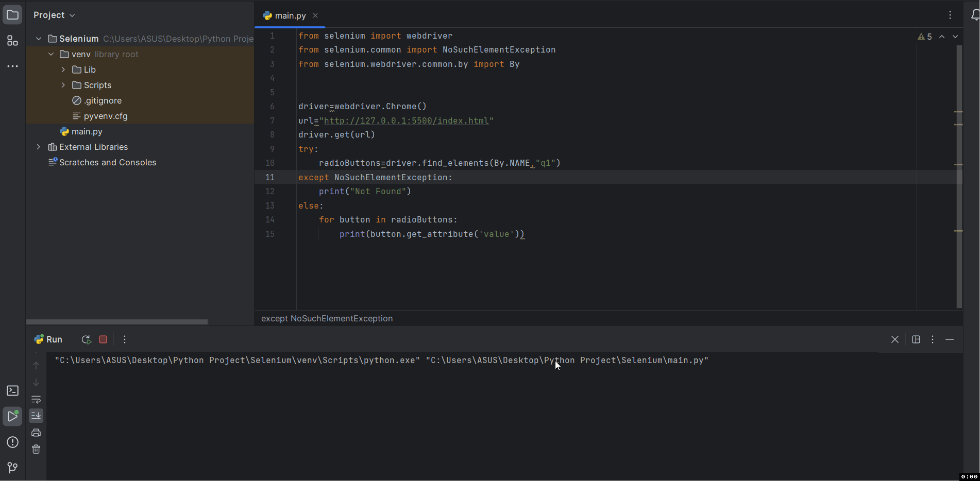Open the Project view dropdown
The image size is (980, 481).
tap(54, 15)
